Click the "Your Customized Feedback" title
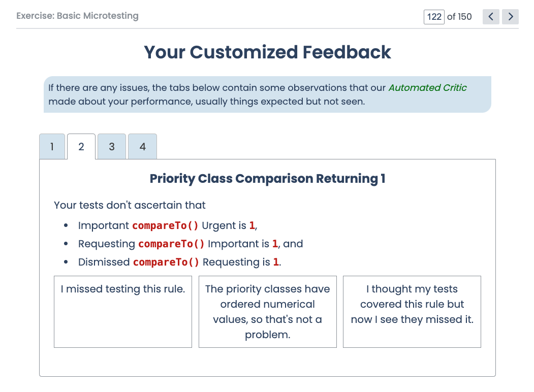Viewport: 534px width, 392px height. (267, 52)
